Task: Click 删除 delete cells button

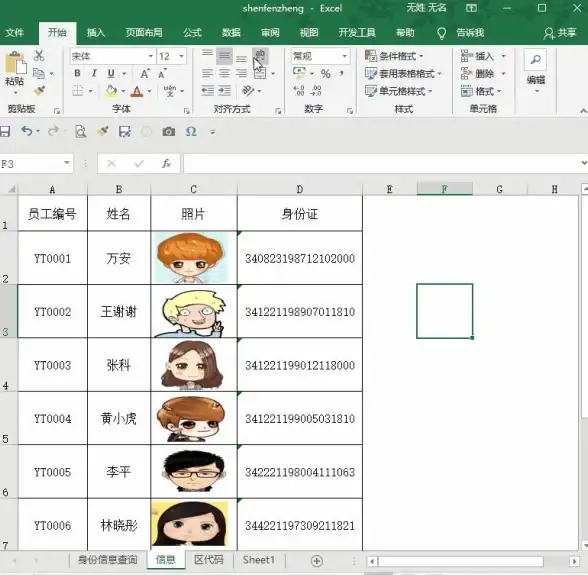Action: pyautogui.click(x=478, y=74)
